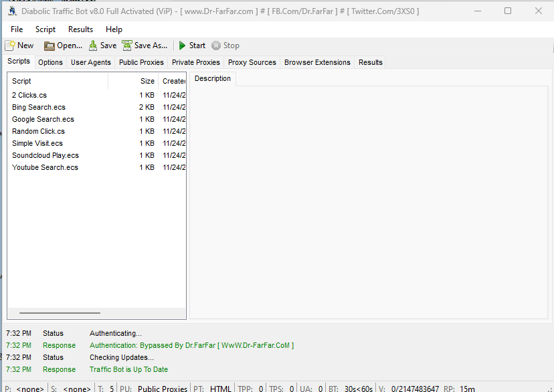The width and height of the screenshot is (554, 392).
Task: Click the New script toolbar icon
Action: [x=11, y=45]
